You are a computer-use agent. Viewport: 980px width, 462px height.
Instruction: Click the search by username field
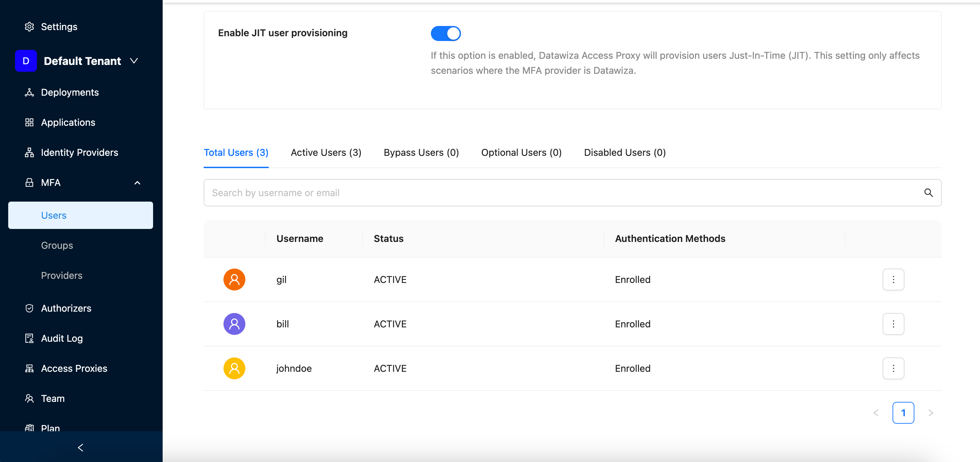pos(457,193)
